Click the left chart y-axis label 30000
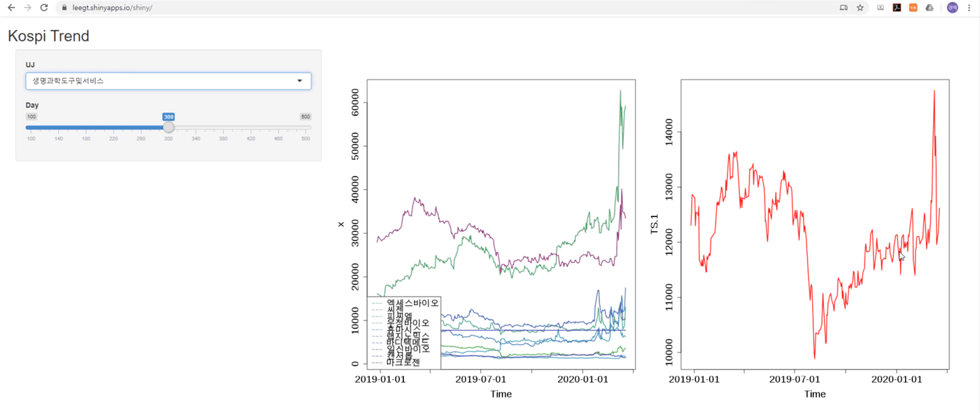 357,233
